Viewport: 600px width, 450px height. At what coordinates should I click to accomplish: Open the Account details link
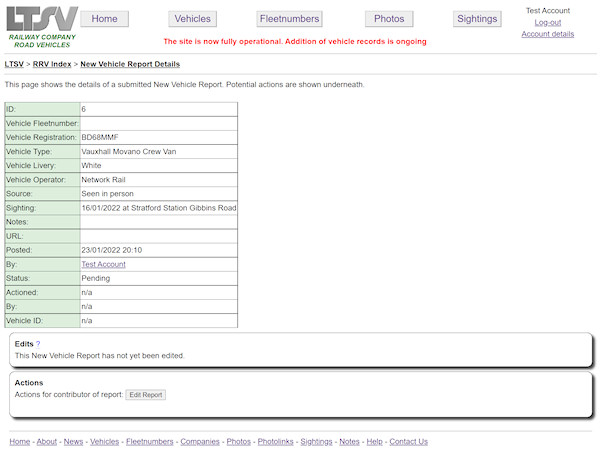click(547, 34)
